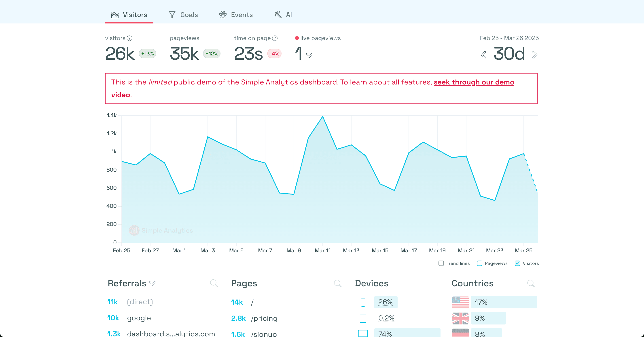Open the Events tab
This screenshot has width=644, height=337.
pyautogui.click(x=236, y=15)
